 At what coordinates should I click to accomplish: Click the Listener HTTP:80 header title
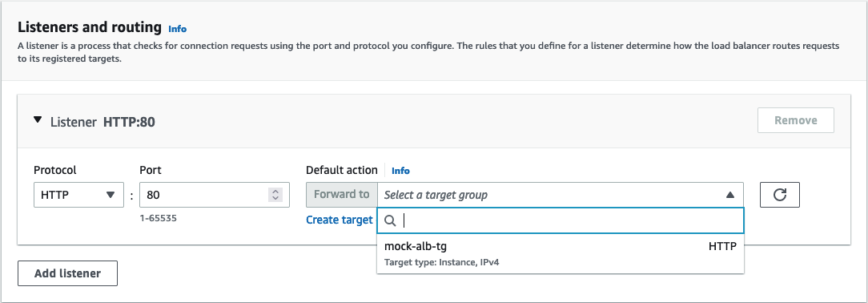pyautogui.click(x=102, y=122)
